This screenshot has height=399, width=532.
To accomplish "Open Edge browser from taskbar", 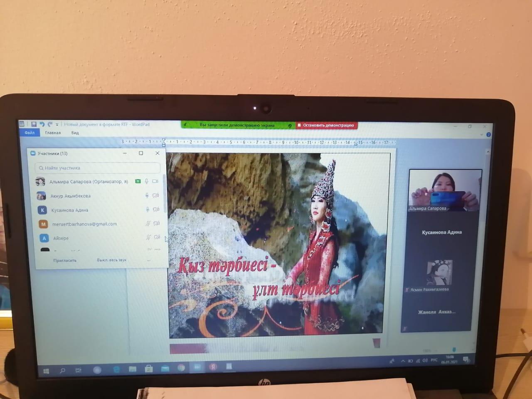I will (x=116, y=369).
